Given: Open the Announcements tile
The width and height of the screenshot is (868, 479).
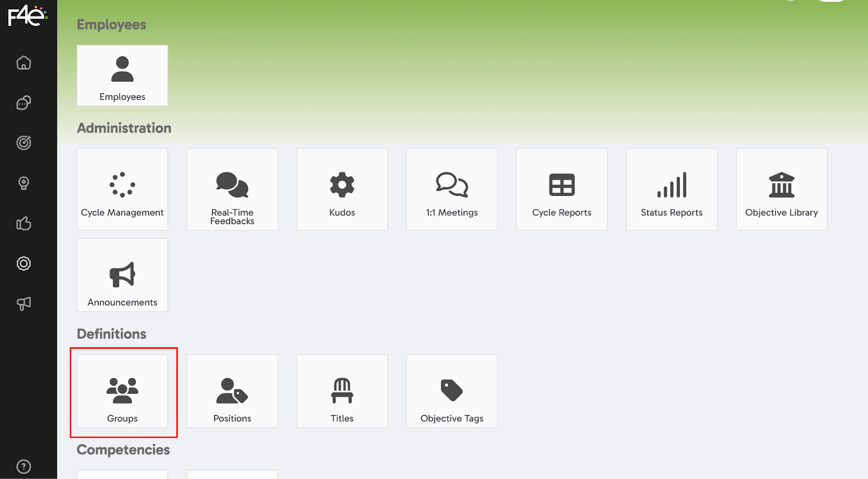Looking at the screenshot, I should (123, 276).
